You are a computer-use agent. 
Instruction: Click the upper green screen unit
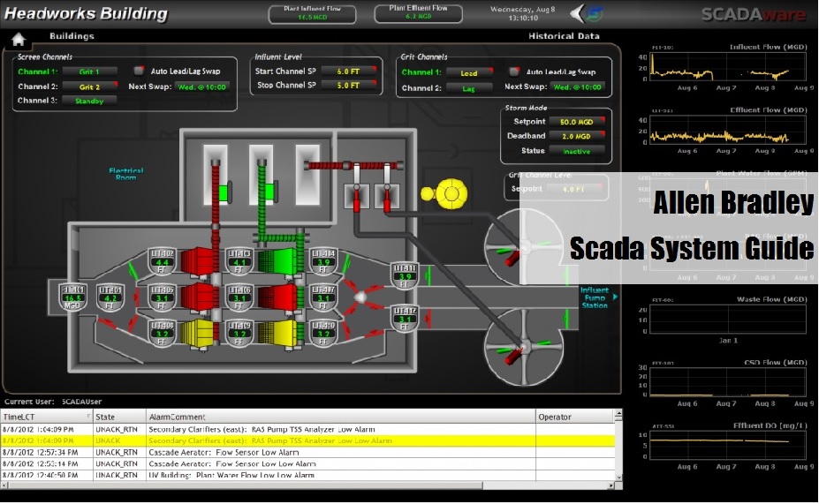277,261
